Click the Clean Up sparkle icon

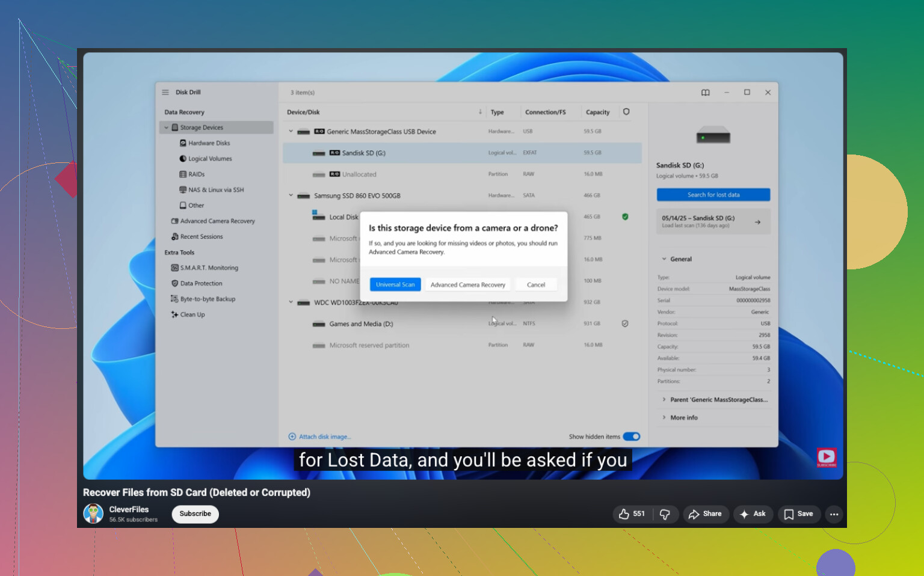point(174,314)
